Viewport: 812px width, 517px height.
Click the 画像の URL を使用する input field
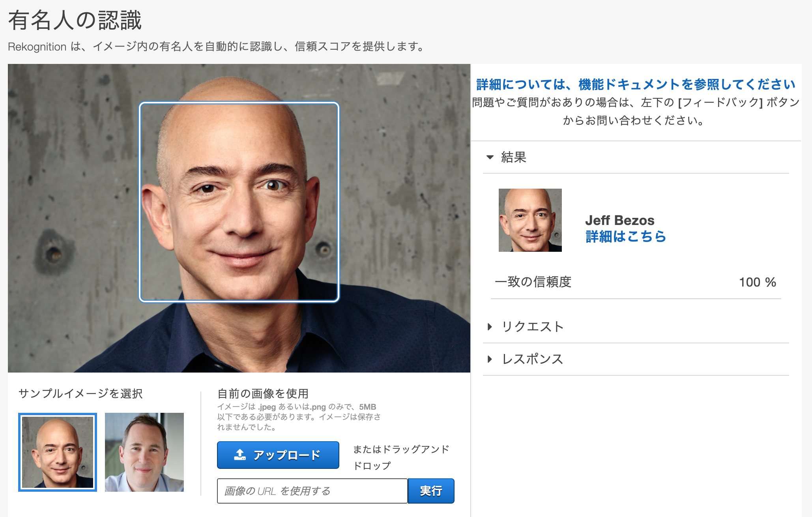312,491
